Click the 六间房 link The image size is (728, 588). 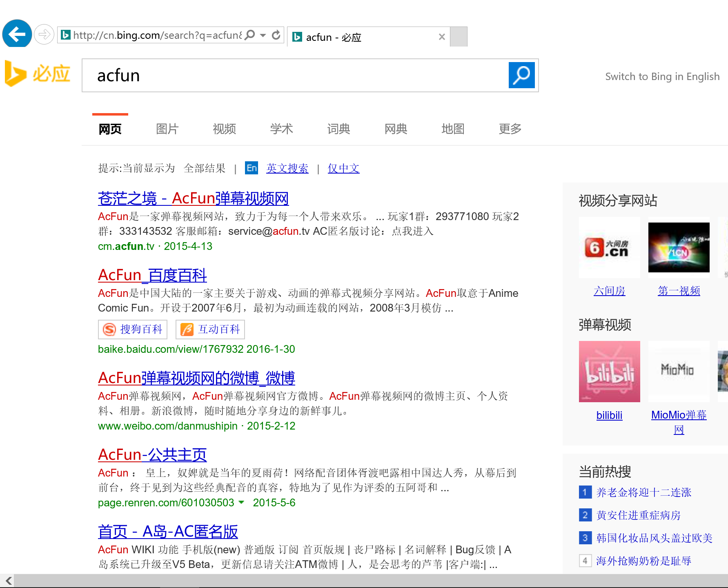click(x=610, y=291)
